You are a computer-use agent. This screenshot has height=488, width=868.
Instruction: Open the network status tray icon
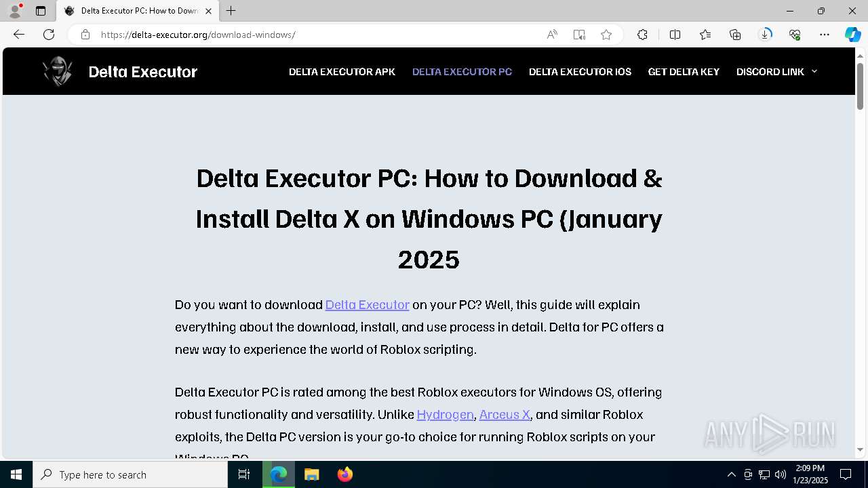pos(764,474)
